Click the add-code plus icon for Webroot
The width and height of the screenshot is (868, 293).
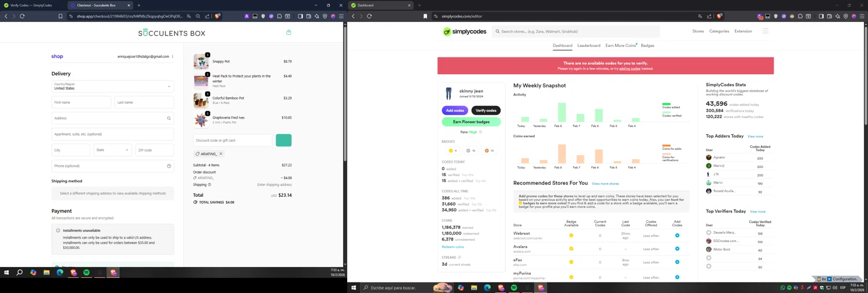(x=677, y=236)
